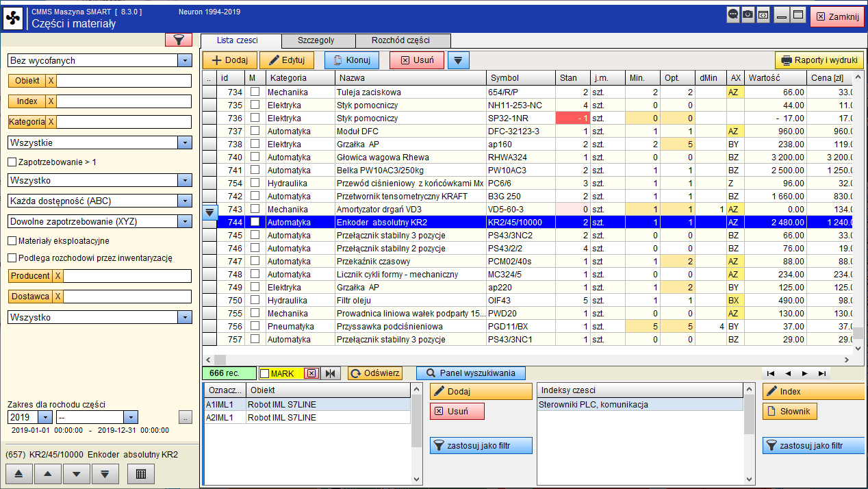
Task: Select index 'Sterowniki PLC, komunikacja'
Action: pyautogui.click(x=640, y=405)
